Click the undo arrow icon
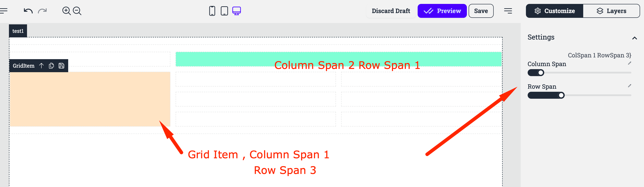644x187 pixels. [28, 11]
